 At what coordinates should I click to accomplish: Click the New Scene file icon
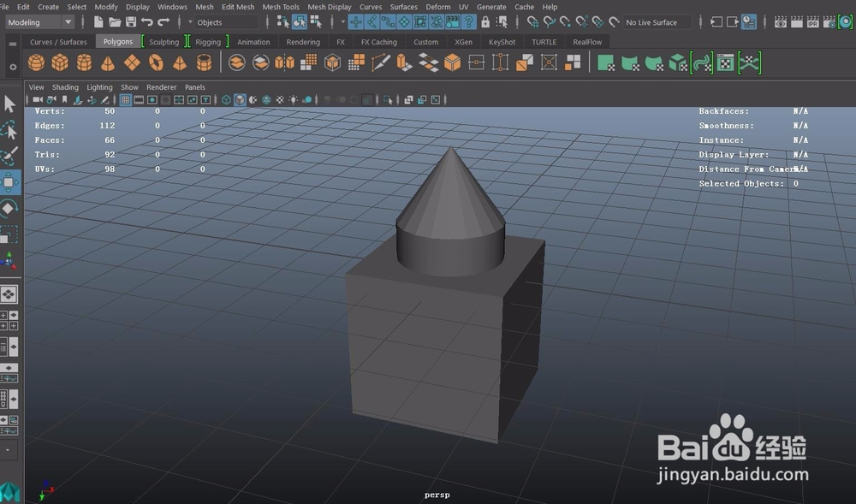pyautogui.click(x=98, y=21)
